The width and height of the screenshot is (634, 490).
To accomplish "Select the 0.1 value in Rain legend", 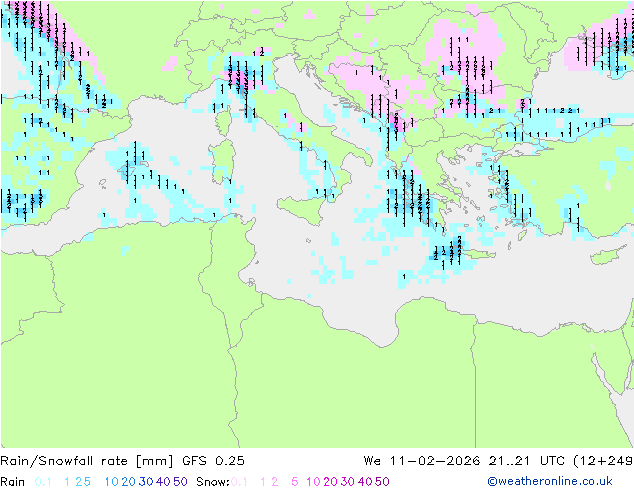I will tap(43, 482).
